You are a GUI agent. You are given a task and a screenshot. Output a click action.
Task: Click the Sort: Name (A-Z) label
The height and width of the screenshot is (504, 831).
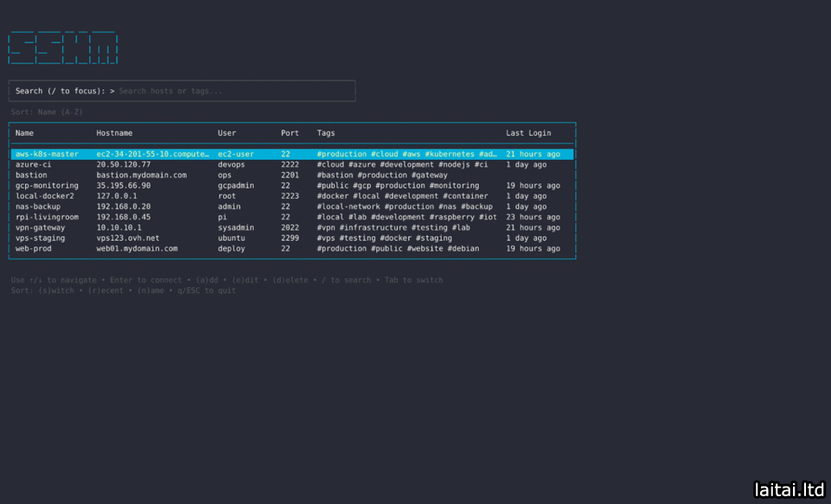[x=47, y=112]
